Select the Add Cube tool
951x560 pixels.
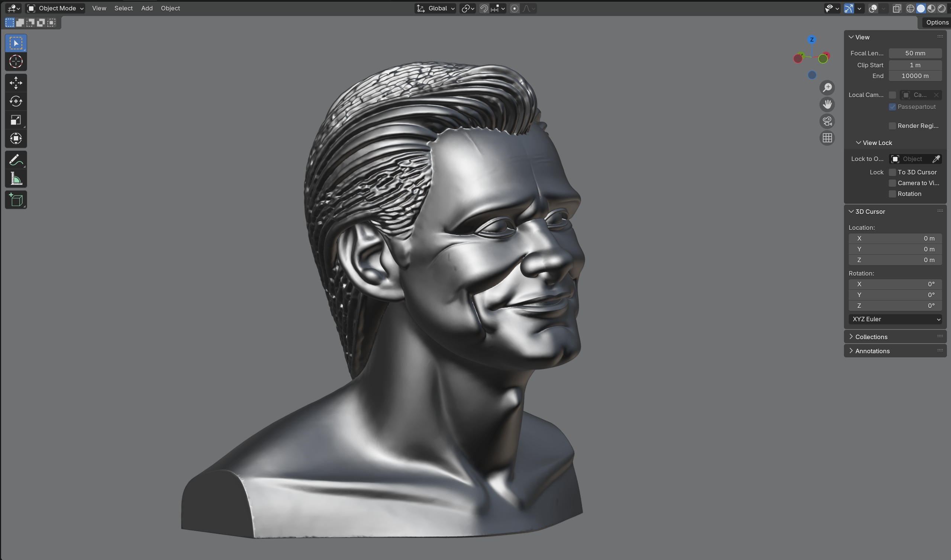16,200
